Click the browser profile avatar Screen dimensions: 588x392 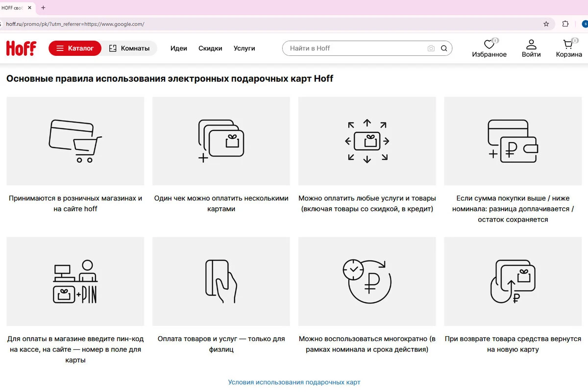tap(584, 24)
